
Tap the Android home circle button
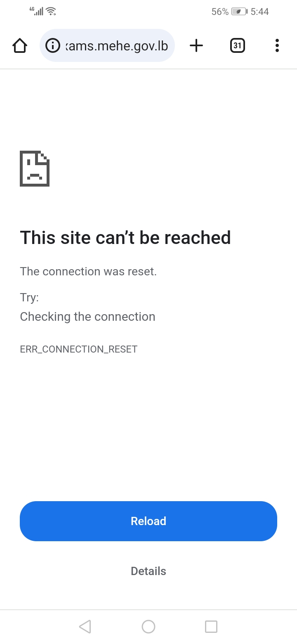(x=148, y=627)
